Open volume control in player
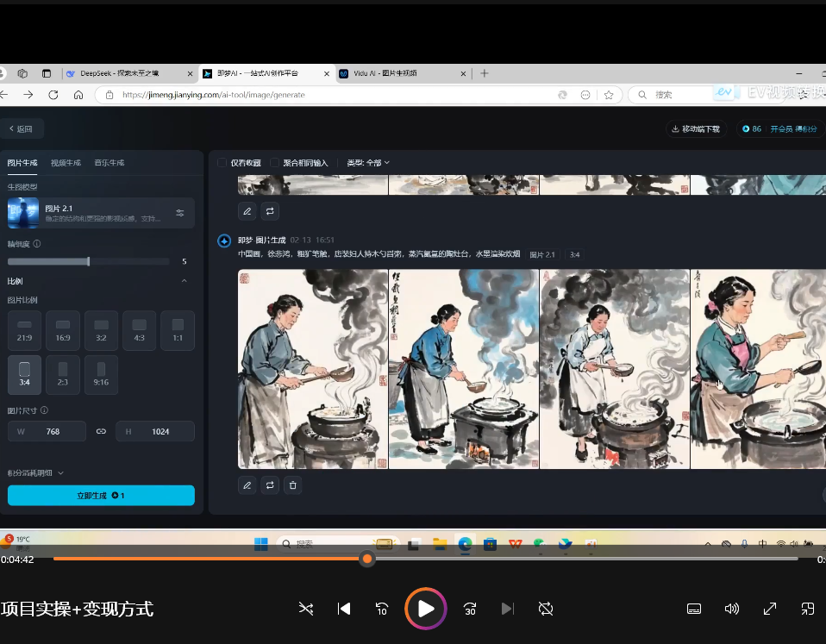 (x=732, y=610)
